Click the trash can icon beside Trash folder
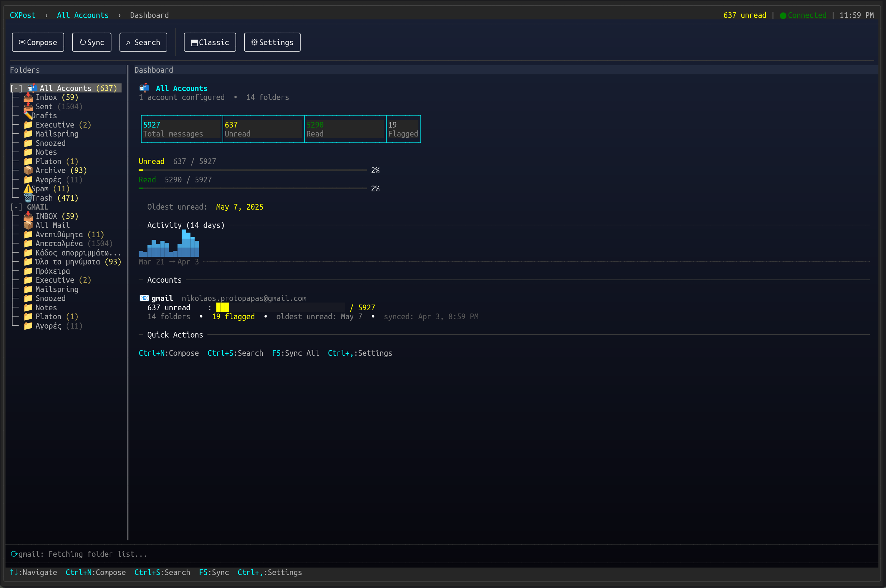 click(29, 198)
